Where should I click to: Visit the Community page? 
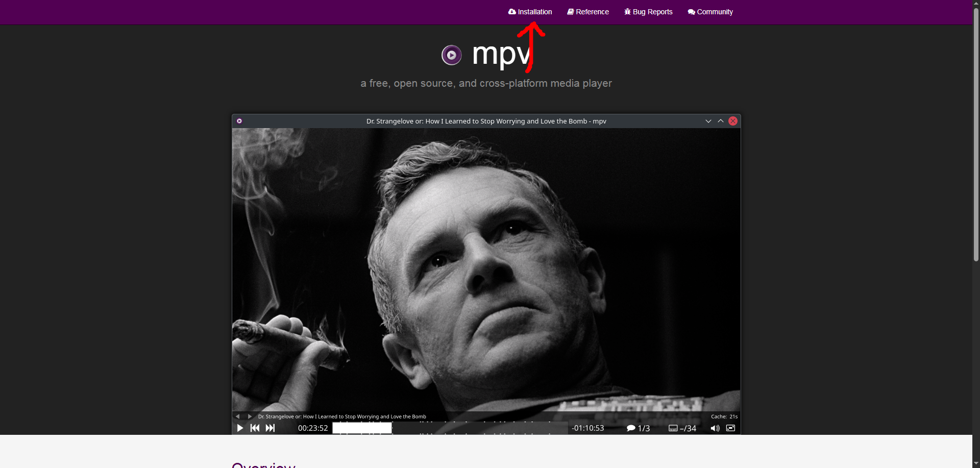pyautogui.click(x=710, y=12)
